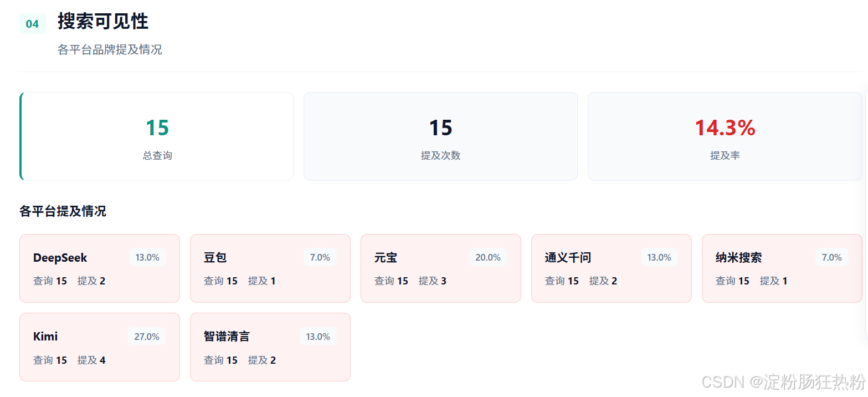Click the 13.0% badge on DeepSeek card
The height and width of the screenshot is (397, 868).
tap(147, 257)
